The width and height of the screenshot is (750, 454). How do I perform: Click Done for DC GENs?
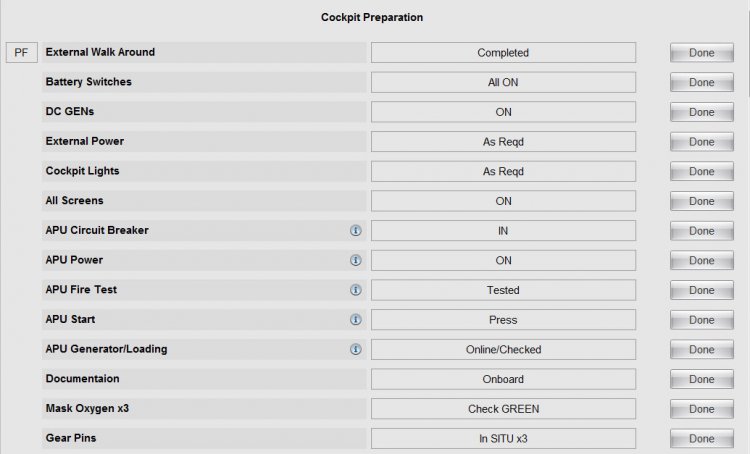click(x=702, y=112)
